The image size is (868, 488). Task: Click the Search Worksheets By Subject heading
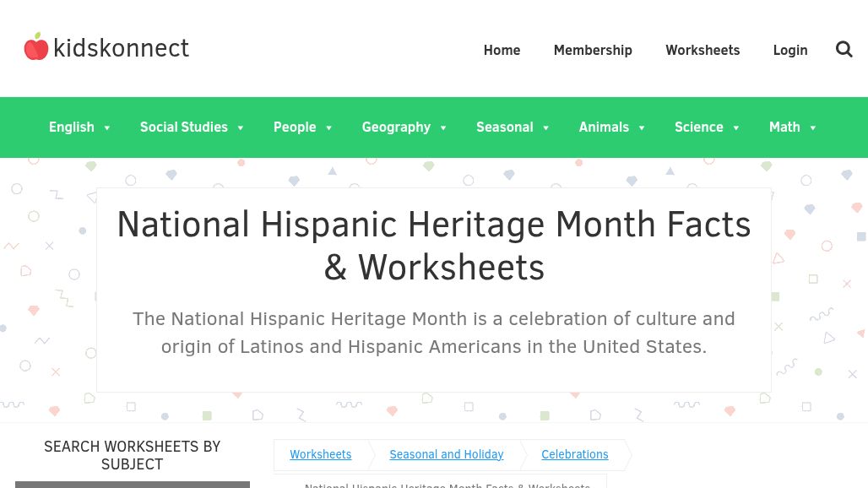tap(133, 455)
